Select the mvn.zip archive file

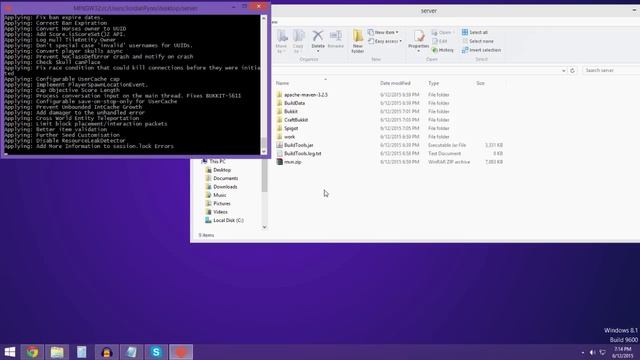pos(293,162)
